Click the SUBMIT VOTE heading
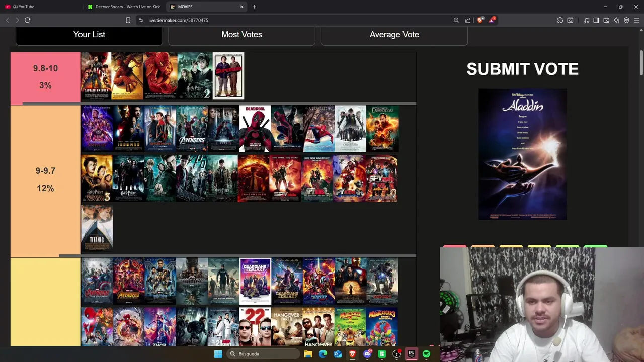The width and height of the screenshot is (644, 362). [x=522, y=69]
